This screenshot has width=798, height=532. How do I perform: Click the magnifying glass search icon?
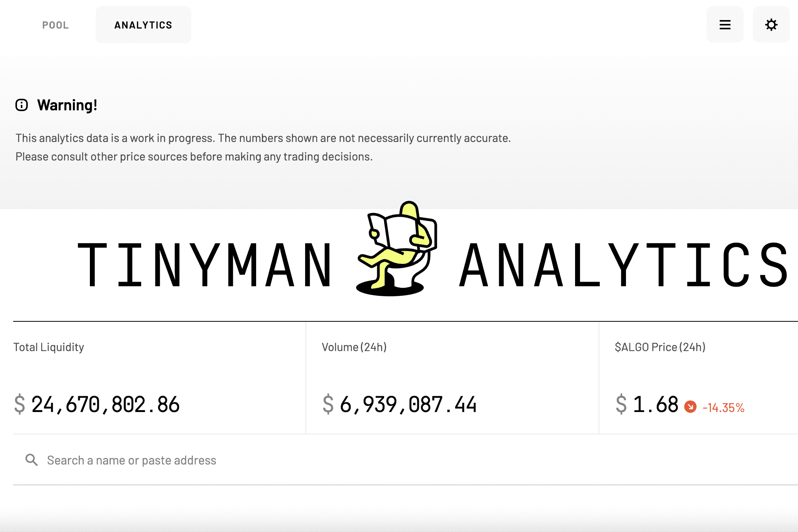click(x=31, y=459)
